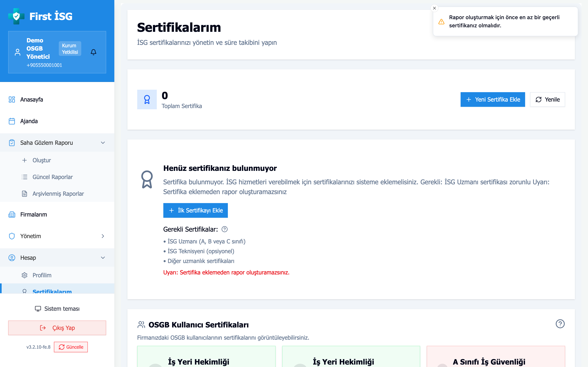Click the Çıkış Yap logout button

[57, 328]
